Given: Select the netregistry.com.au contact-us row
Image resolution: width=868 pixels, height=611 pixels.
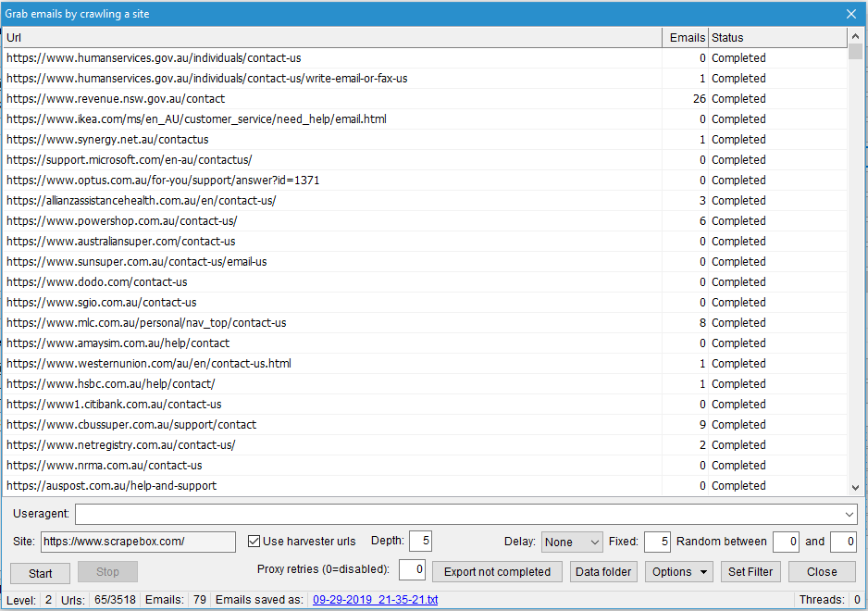Looking at the screenshot, I should click(x=425, y=444).
